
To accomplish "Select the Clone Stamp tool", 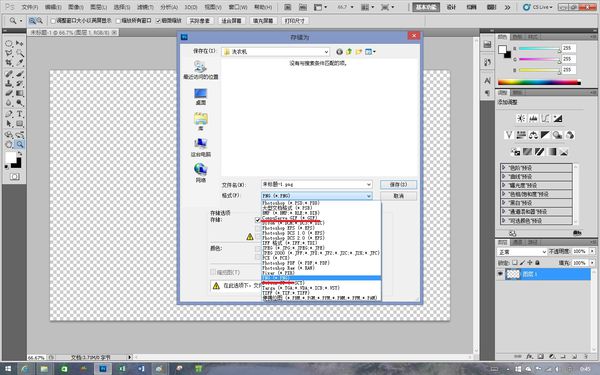I will coord(8,83).
